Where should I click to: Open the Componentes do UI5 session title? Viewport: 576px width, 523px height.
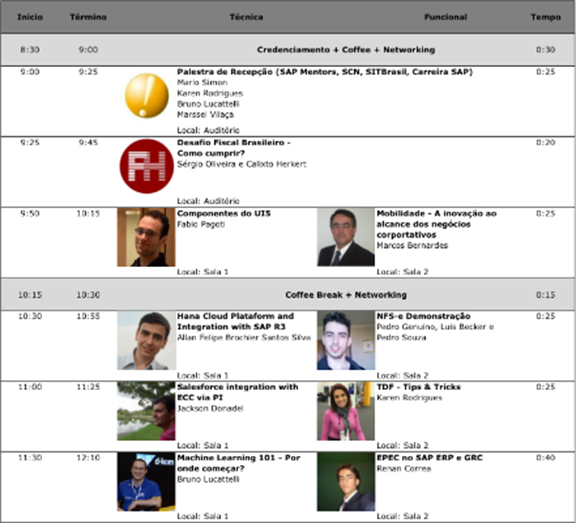224,213
